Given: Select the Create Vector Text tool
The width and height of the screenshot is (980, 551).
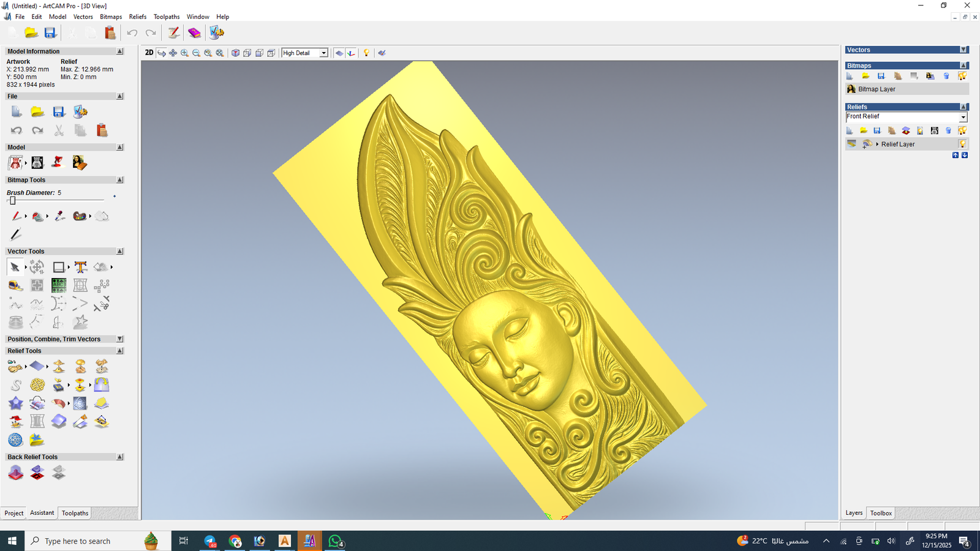Looking at the screenshot, I should (x=80, y=267).
